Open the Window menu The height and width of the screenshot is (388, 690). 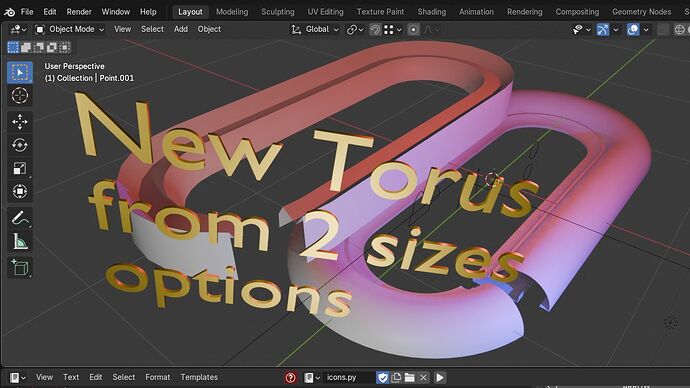(x=116, y=12)
